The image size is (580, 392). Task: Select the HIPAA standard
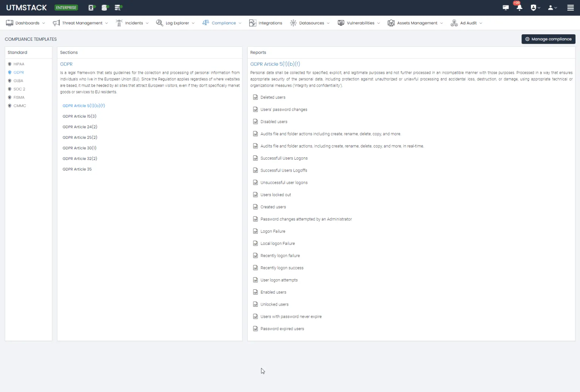point(16,64)
